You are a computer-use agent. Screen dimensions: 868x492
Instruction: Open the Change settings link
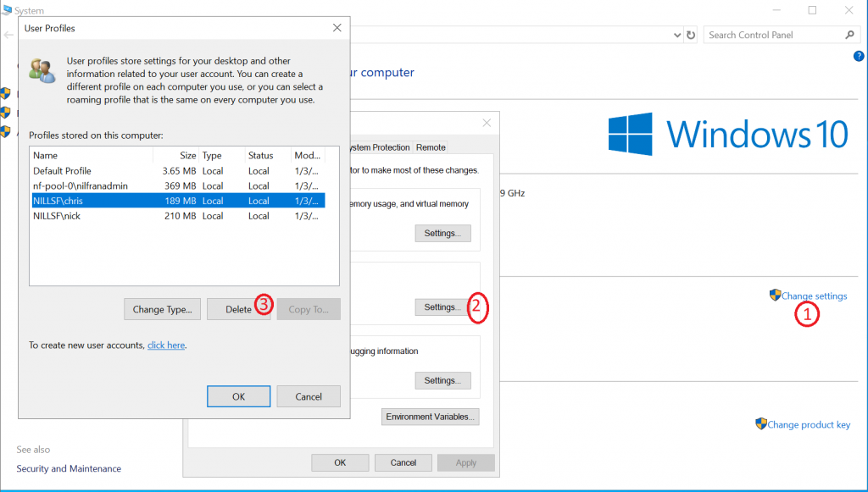(814, 296)
